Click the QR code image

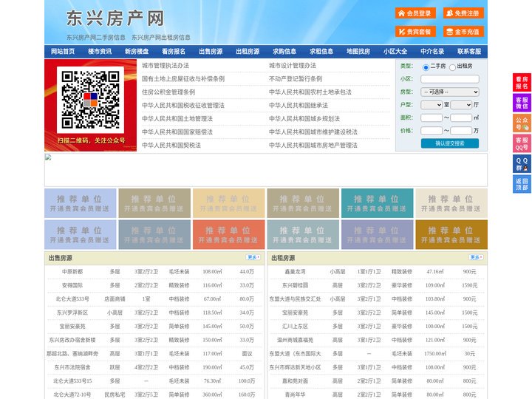tap(90, 100)
